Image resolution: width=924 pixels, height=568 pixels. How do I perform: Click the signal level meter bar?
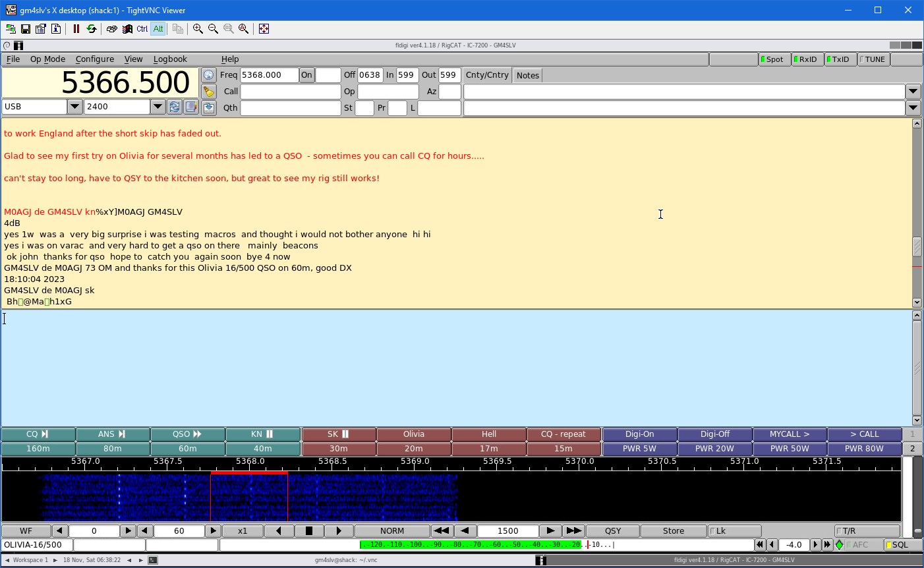[x=486, y=545]
